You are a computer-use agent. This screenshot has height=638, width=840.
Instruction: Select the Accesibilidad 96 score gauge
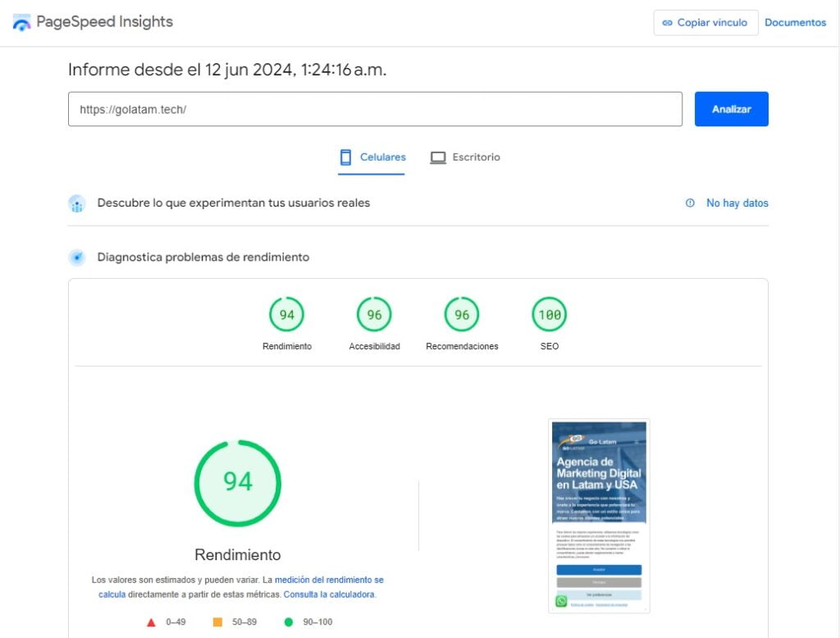pyautogui.click(x=374, y=315)
